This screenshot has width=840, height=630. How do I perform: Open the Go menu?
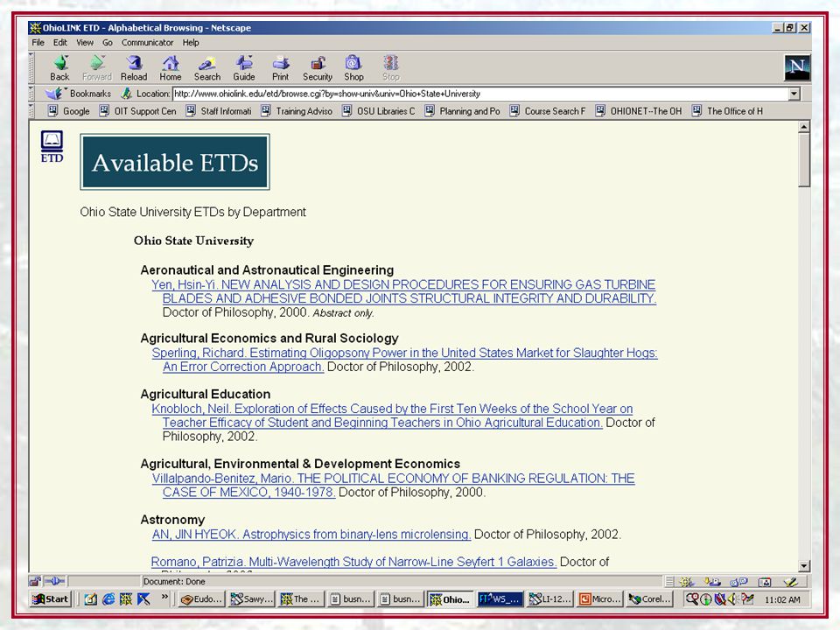[108, 42]
